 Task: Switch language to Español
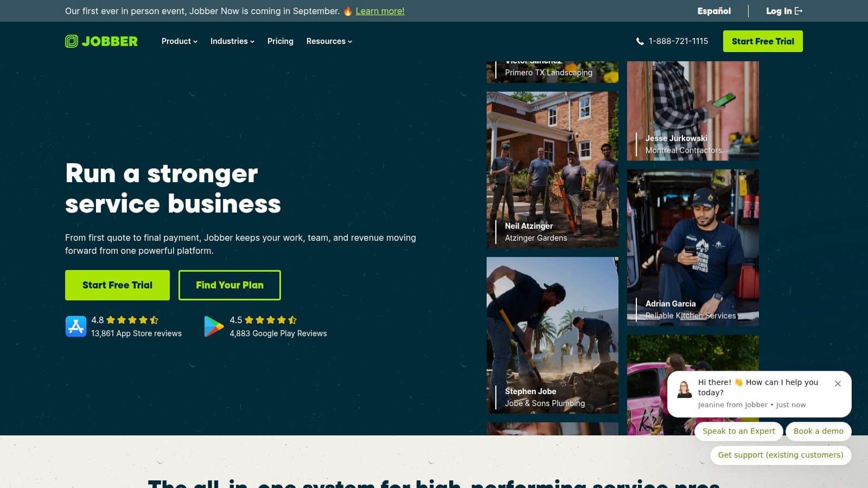[x=714, y=11]
